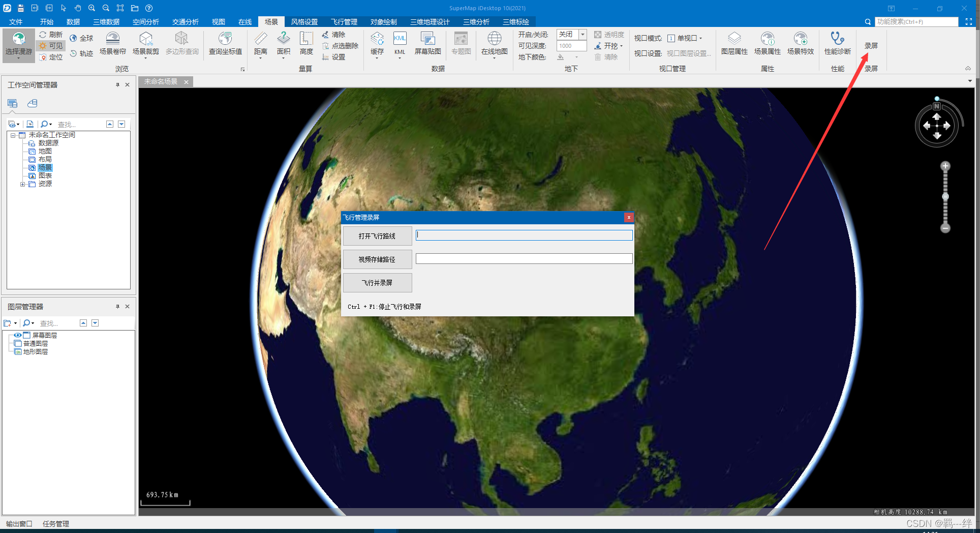This screenshot has width=980, height=533.
Task: Click the Video Save Path (视频存储路径) button
Action: 377,259
